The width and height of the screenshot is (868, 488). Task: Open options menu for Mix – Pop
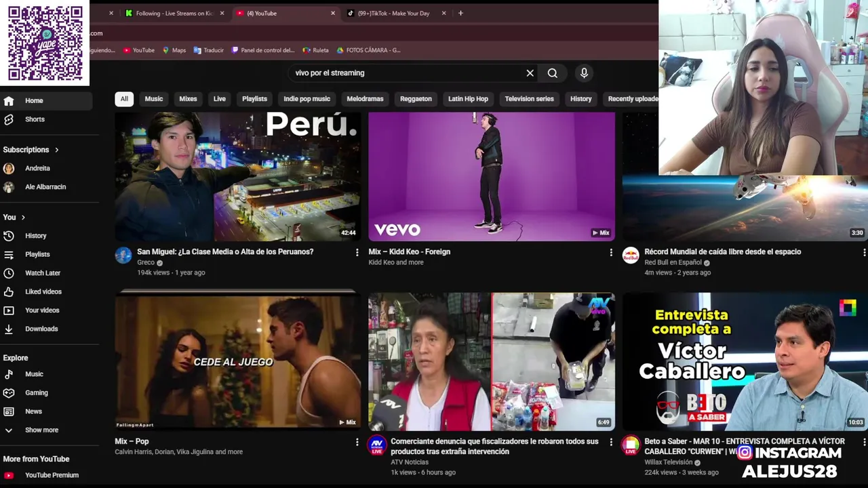tap(357, 442)
